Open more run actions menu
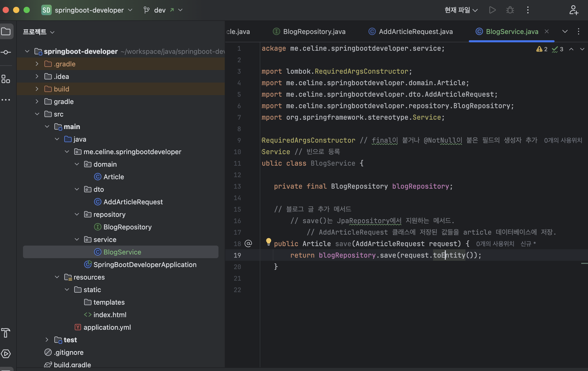The width and height of the screenshot is (588, 371). [528, 10]
